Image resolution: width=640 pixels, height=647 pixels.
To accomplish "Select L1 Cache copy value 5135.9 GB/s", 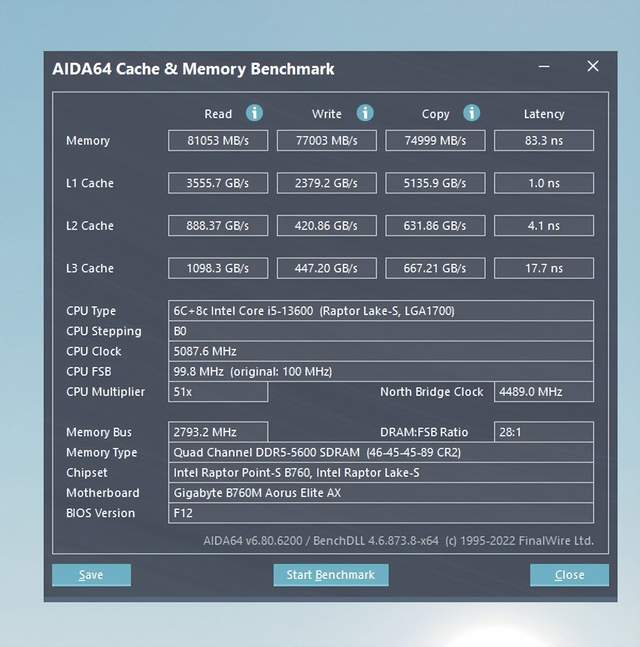I will (435, 183).
